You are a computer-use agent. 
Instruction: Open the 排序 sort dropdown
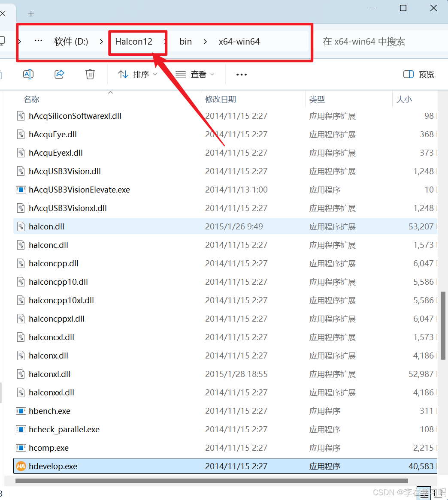(x=136, y=74)
